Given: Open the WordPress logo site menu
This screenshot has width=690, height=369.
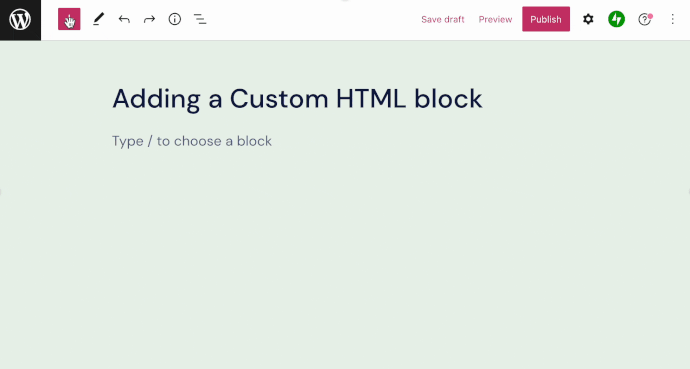Looking at the screenshot, I should point(20,20).
